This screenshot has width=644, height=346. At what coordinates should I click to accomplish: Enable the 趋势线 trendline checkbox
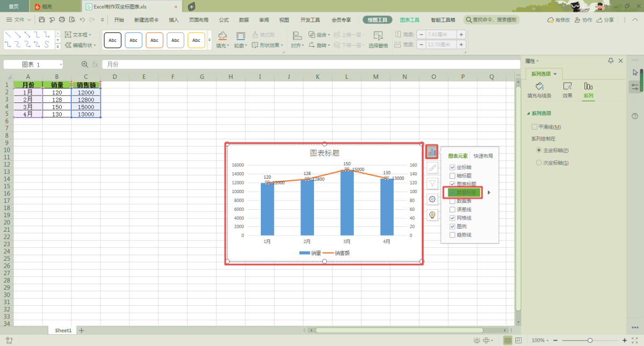tap(452, 235)
